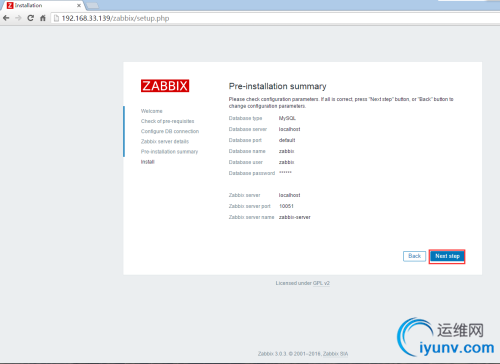Select Welcome step in sidebar
This screenshot has width=500, height=364.
152,111
